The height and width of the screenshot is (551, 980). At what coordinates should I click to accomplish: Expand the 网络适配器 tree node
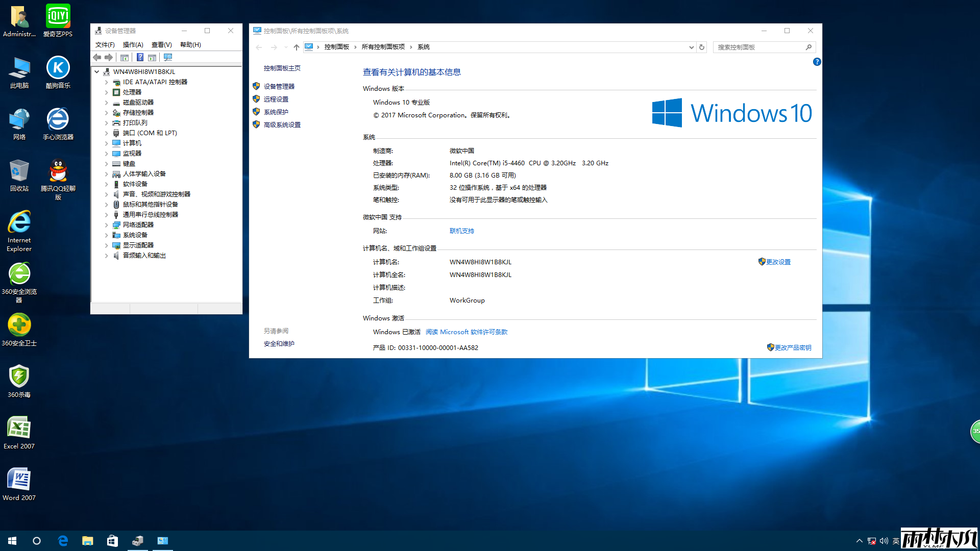pyautogui.click(x=107, y=225)
